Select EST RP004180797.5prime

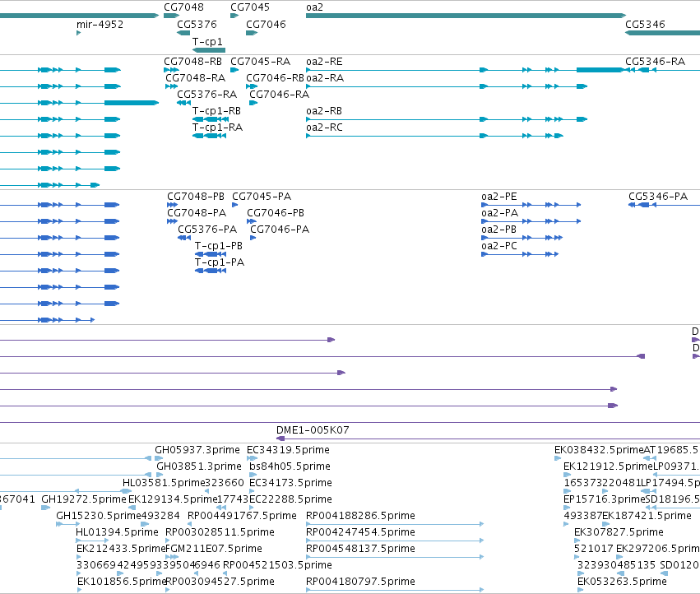click(361, 581)
